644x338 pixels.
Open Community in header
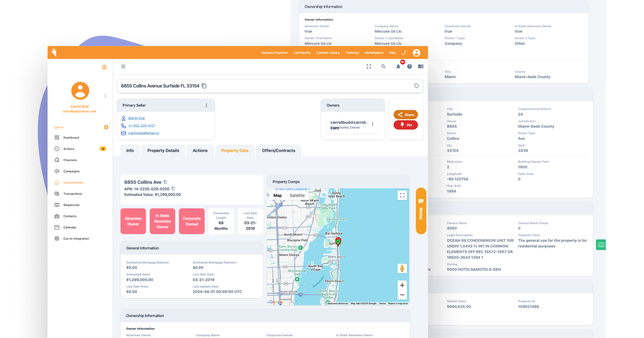click(x=302, y=53)
